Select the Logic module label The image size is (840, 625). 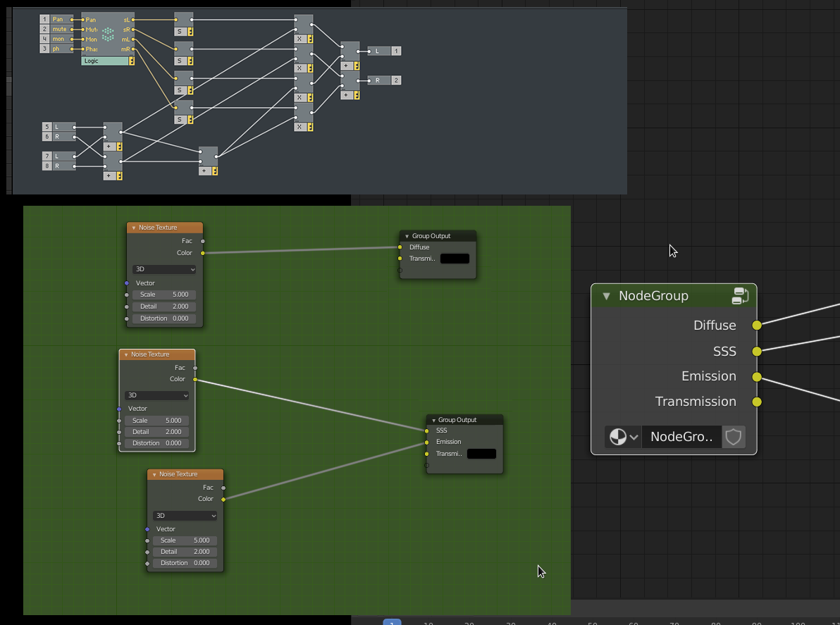pyautogui.click(x=105, y=61)
